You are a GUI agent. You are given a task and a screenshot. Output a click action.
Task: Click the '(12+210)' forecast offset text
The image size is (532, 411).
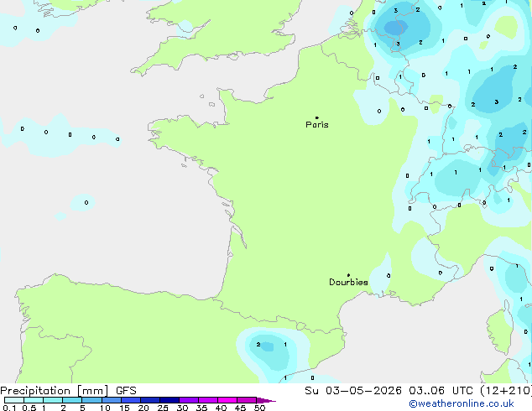(x=507, y=391)
